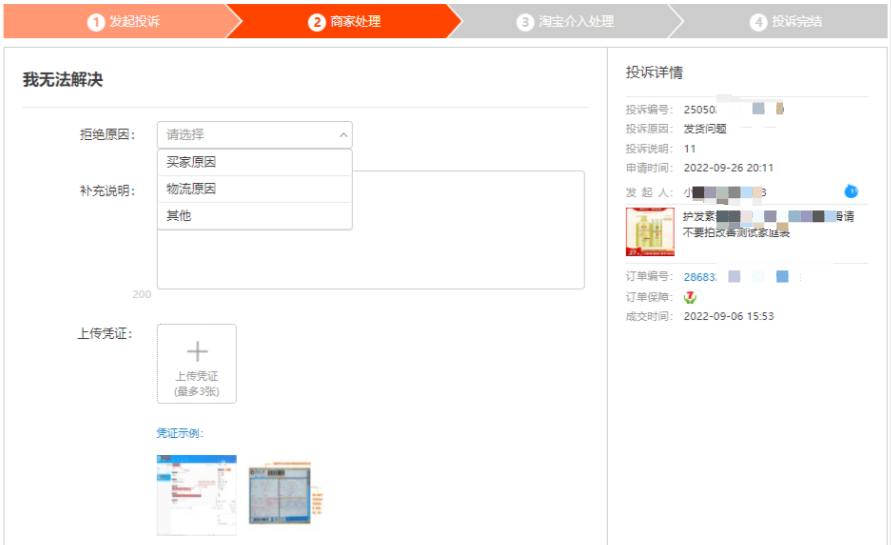This screenshot has width=891, height=545.
Task: Expand the 拒绝原因 dropdown arrow
Action: tap(343, 135)
